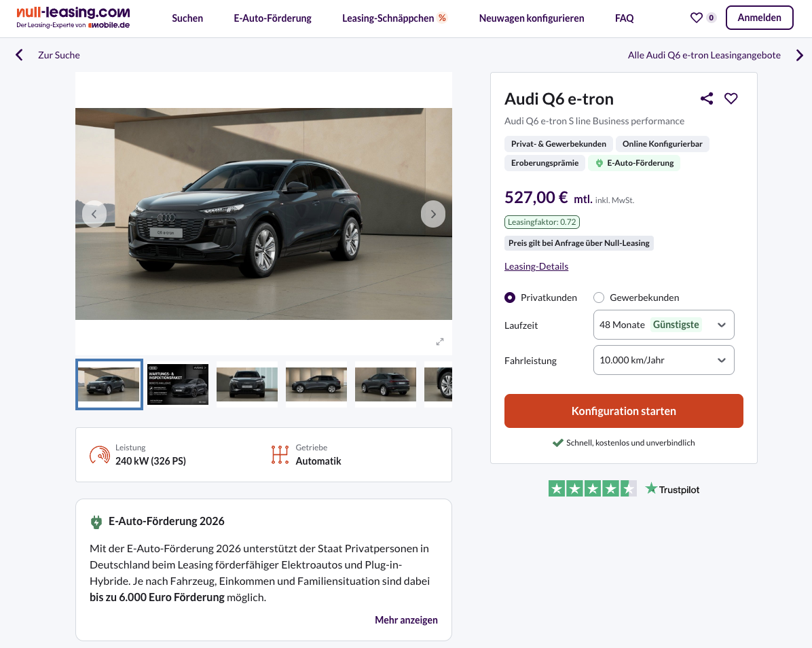Screen dimensions: 812x648
Task: Expand the gallery image to fullscreen
Action: [440, 342]
